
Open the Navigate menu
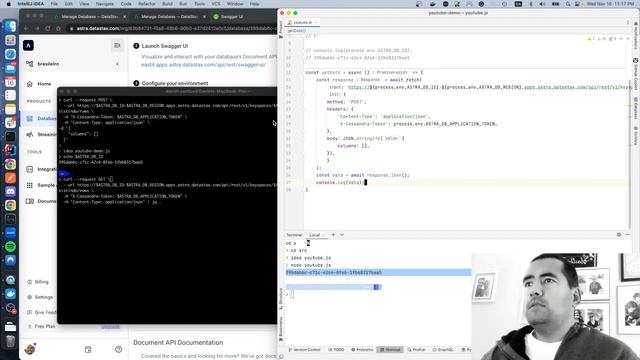pos(104,4)
